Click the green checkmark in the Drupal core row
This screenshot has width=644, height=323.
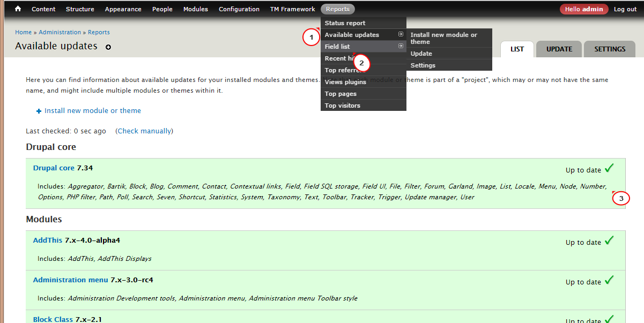point(609,168)
